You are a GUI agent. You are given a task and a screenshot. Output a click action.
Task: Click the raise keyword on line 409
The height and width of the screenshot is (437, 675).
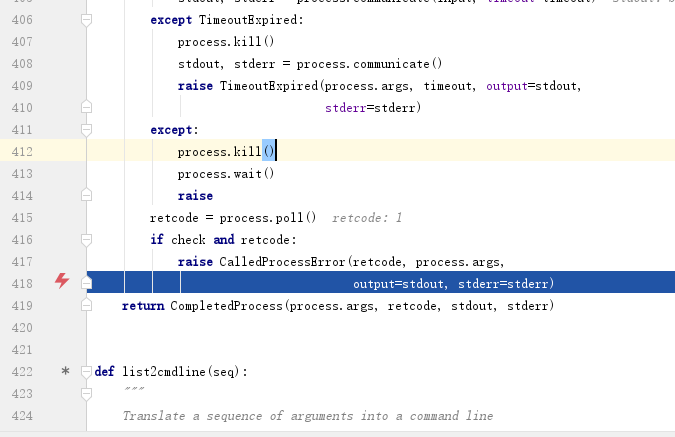coord(195,86)
